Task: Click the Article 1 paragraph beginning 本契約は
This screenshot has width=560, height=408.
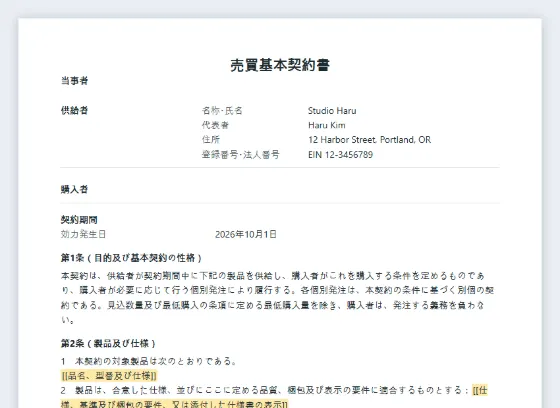Action: pos(278,298)
